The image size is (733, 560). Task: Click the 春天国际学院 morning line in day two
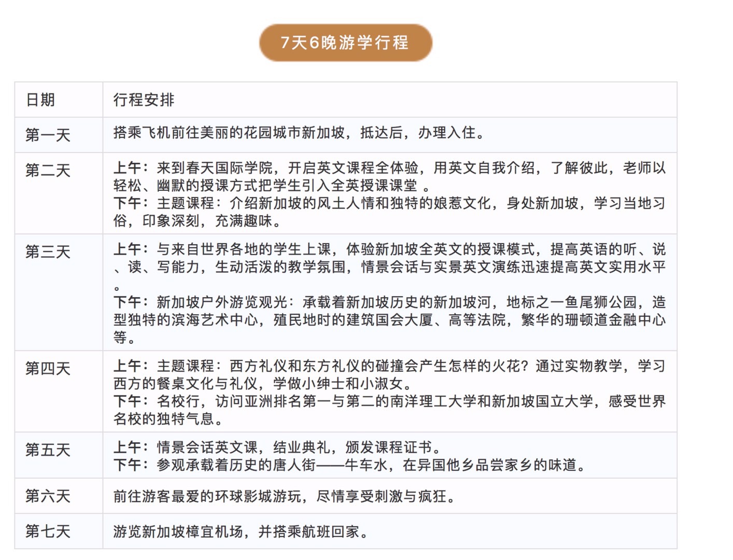pyautogui.click(x=389, y=169)
